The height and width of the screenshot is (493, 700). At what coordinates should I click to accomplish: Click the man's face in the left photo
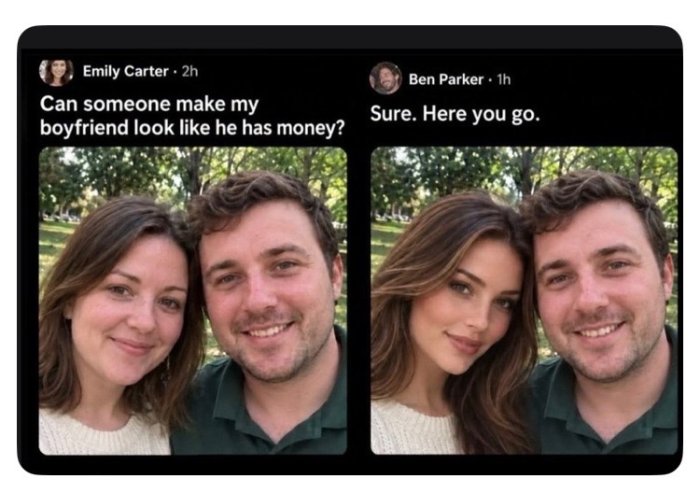point(266,295)
